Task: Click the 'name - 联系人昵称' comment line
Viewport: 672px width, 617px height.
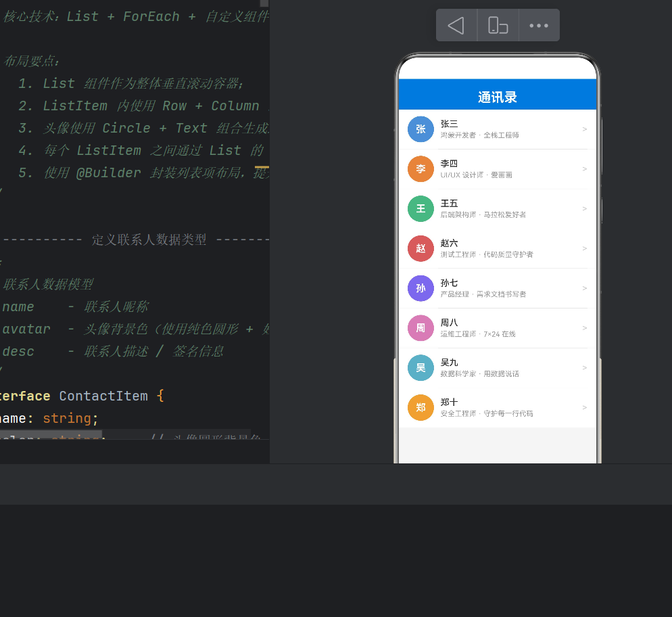Action: tap(76, 306)
